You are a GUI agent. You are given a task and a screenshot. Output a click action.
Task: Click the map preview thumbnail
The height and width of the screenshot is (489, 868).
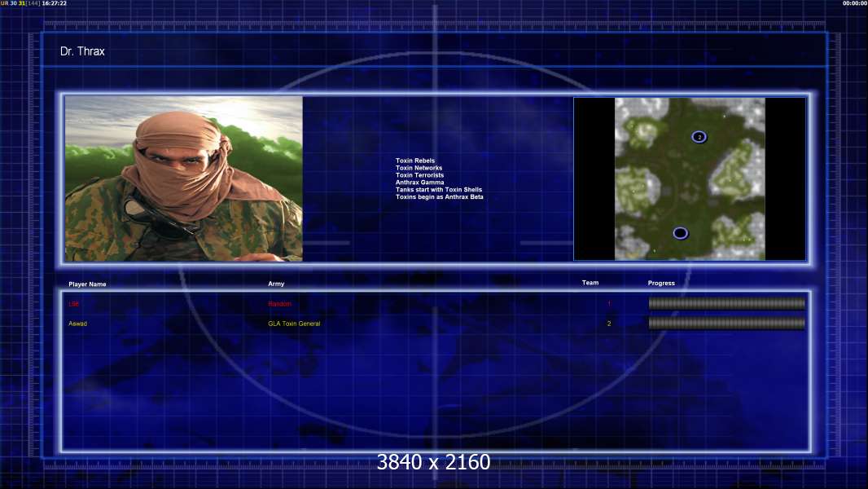click(x=690, y=178)
